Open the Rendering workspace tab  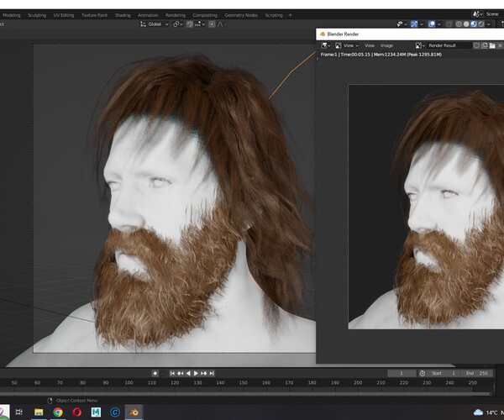coord(176,15)
